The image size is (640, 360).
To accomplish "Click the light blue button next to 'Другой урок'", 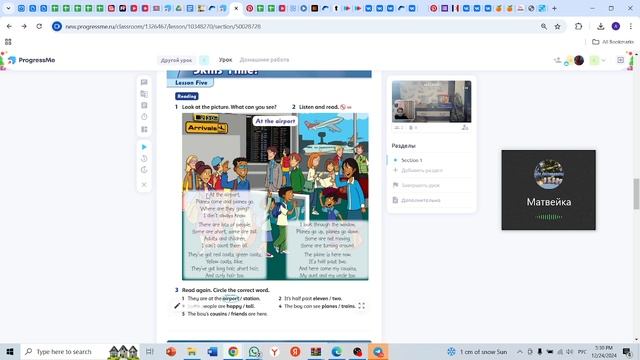I will (x=204, y=60).
